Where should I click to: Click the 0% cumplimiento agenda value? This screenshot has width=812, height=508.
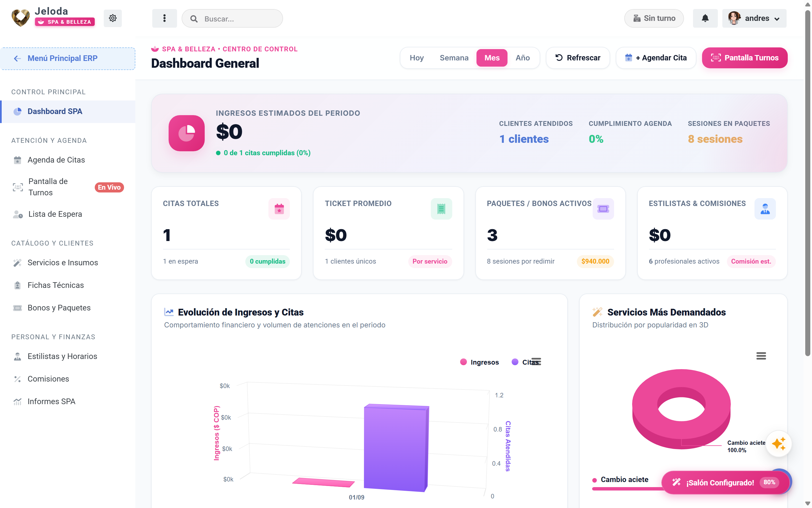[x=596, y=139]
